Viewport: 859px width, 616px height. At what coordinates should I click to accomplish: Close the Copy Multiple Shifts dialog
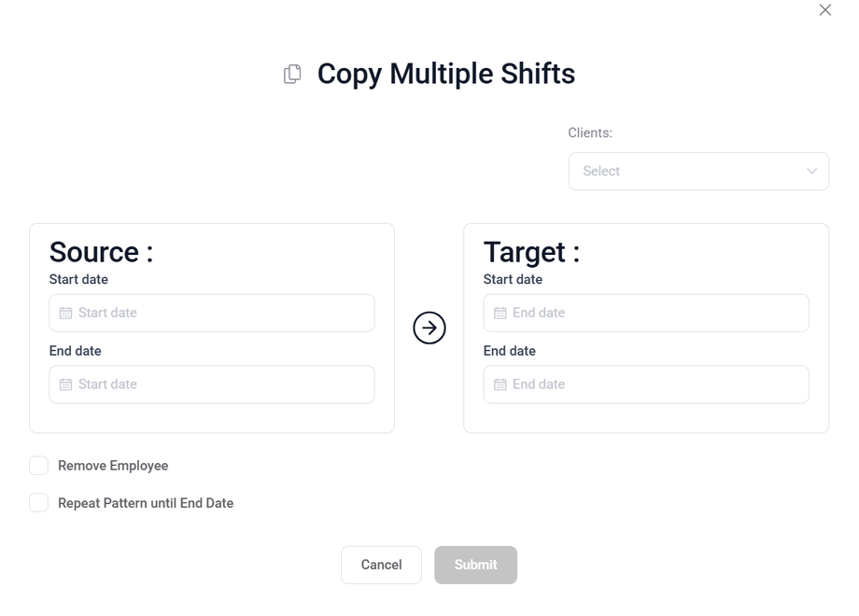click(824, 10)
